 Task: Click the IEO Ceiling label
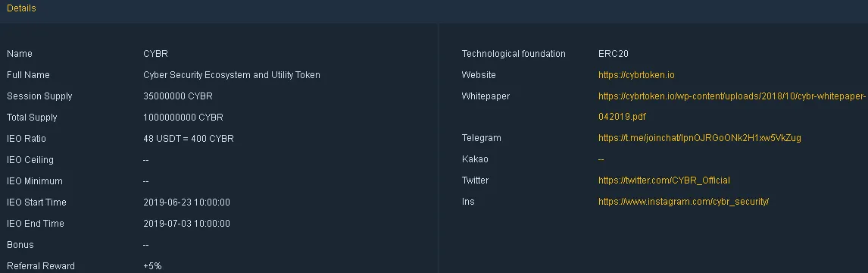tap(30, 160)
